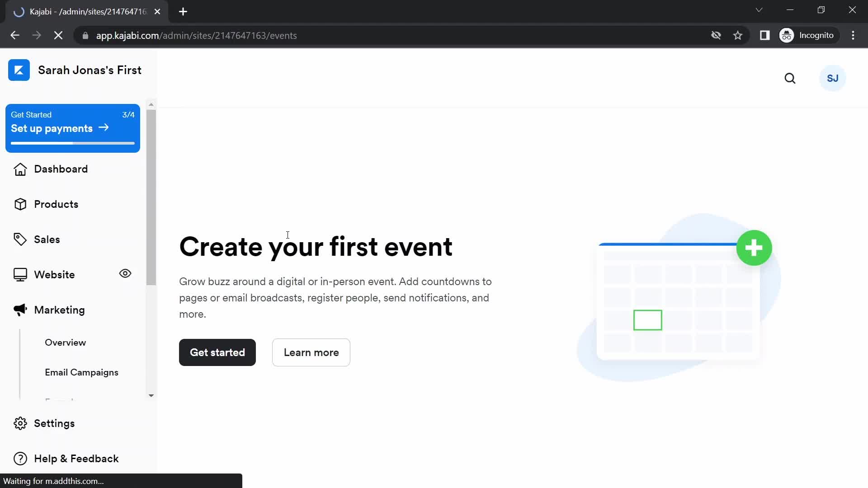Click the Learn more button

[x=311, y=352]
